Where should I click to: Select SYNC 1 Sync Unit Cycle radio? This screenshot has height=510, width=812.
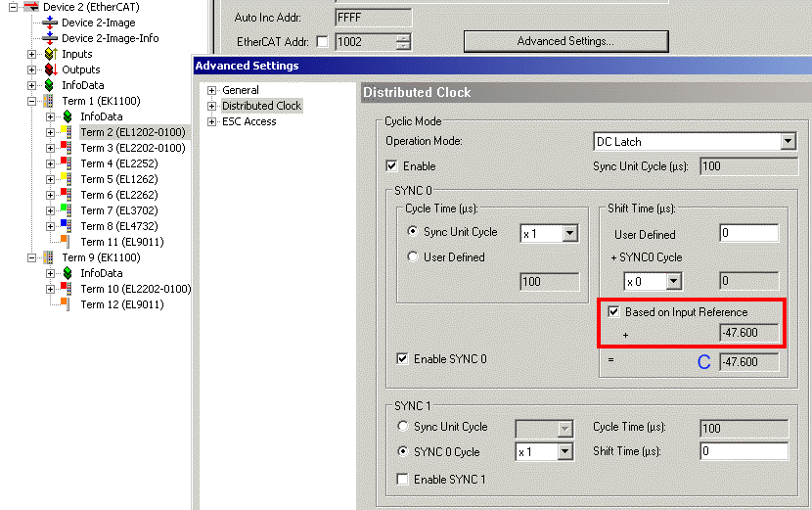tap(402, 426)
